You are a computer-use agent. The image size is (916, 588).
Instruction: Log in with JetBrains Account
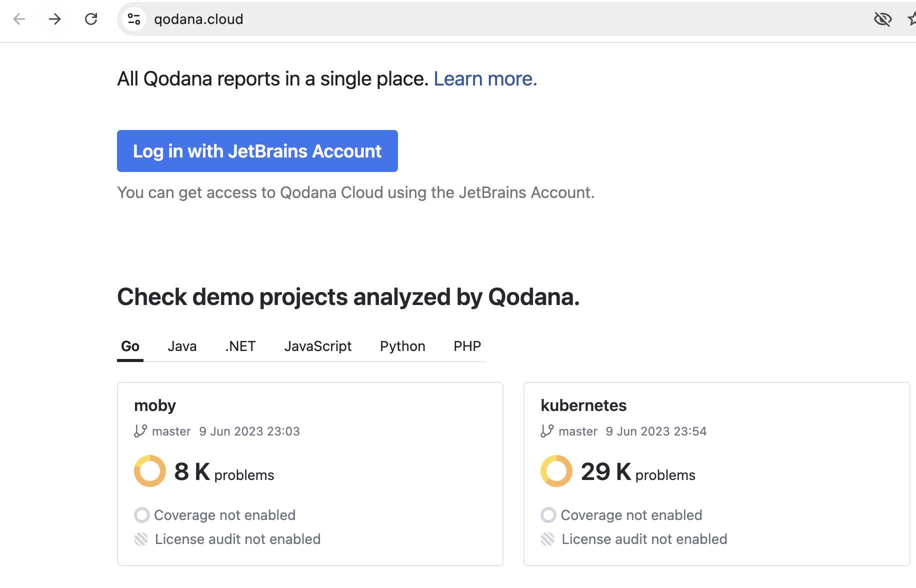[x=257, y=151]
